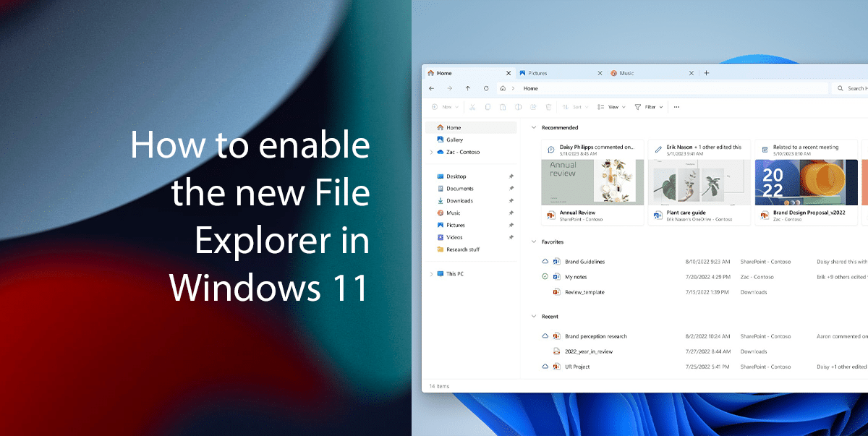Click the cloud status icon for UR Project
Image resolution: width=868 pixels, height=436 pixels.
point(545,367)
